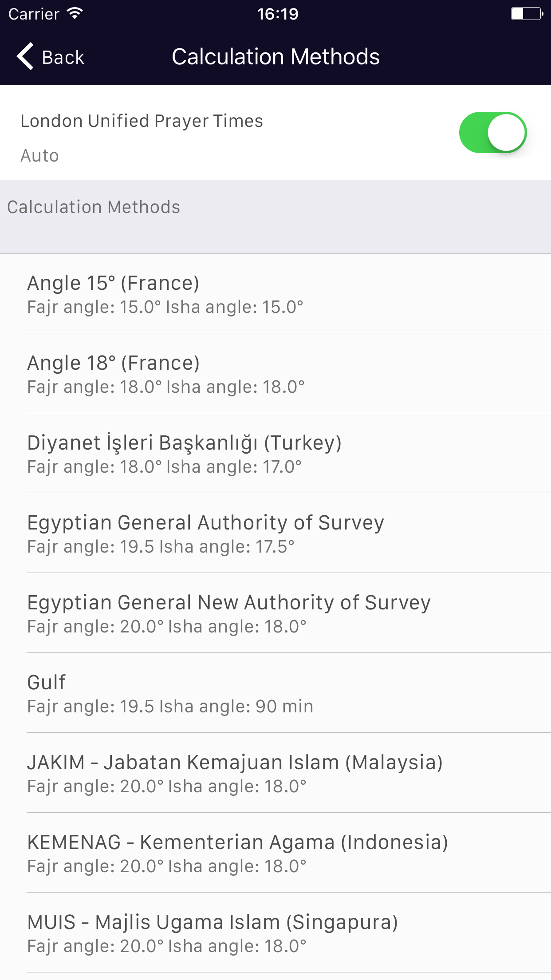Tap the Back button label

pos(63,57)
